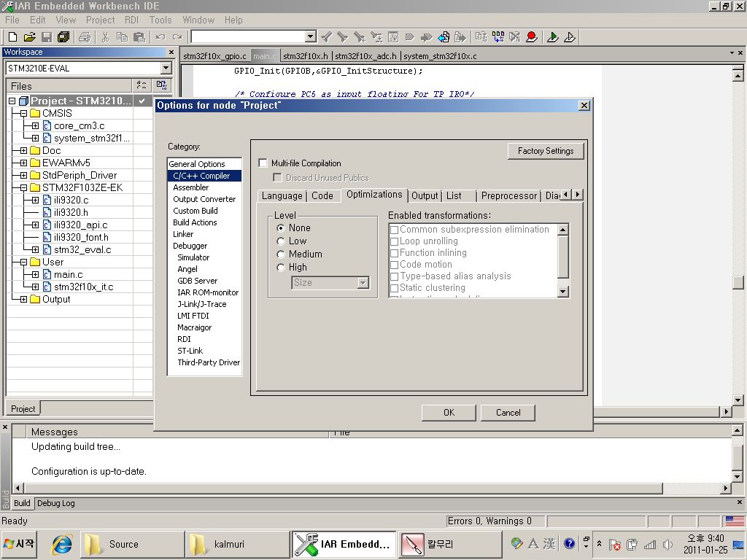Click the Copy toolbar icon

click(x=122, y=36)
